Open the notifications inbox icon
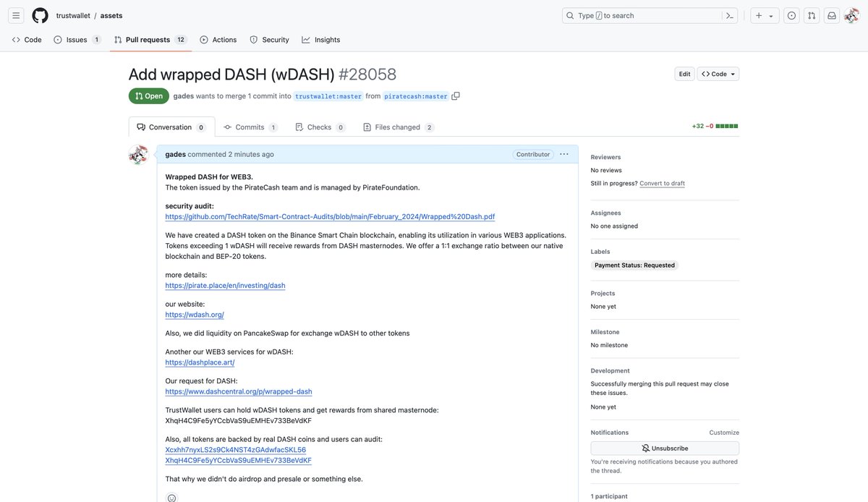The width and height of the screenshot is (868, 502). tap(832, 15)
